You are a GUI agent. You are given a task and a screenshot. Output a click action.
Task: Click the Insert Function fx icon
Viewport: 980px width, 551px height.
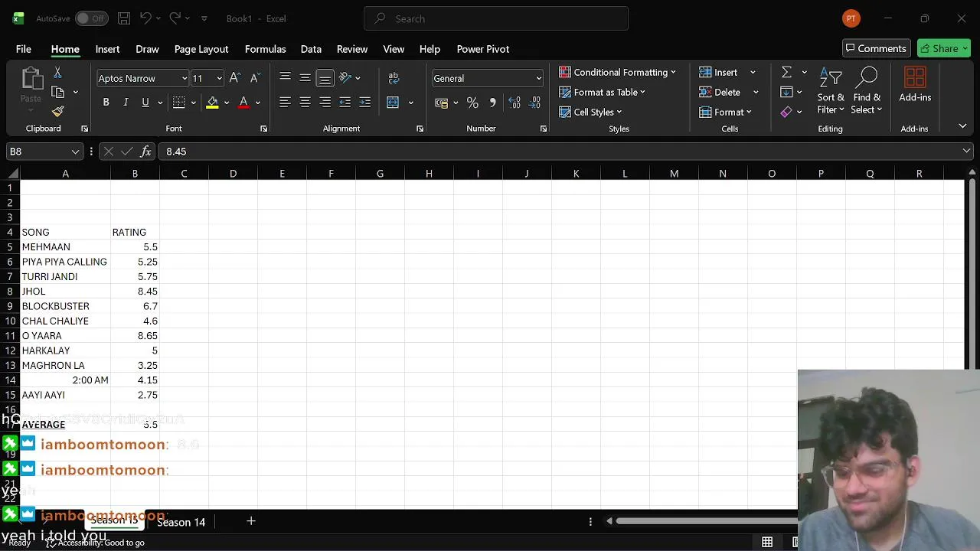145,152
